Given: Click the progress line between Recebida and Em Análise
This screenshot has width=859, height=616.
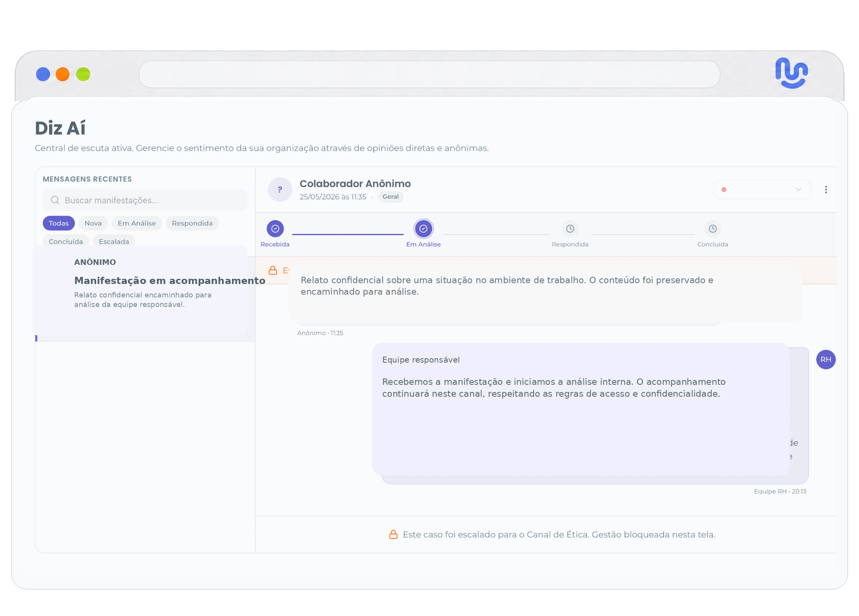Looking at the screenshot, I should tap(348, 234).
